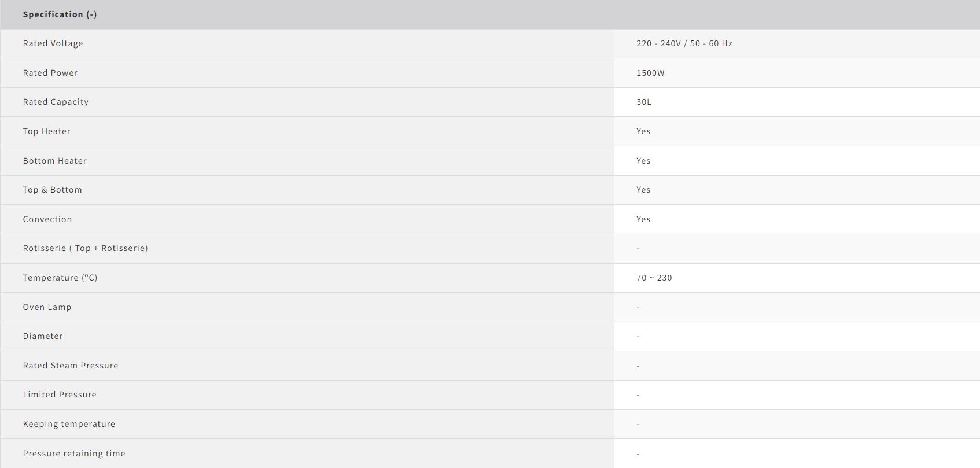Click the Pressure retaining time label
Viewport: 980px width, 468px height.
click(74, 454)
